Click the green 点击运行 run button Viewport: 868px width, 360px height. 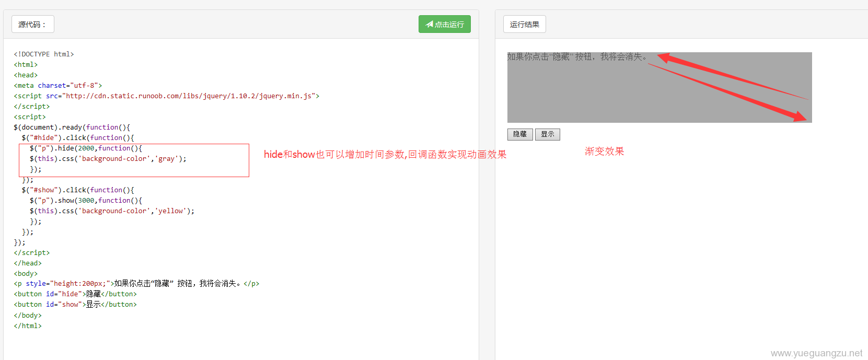[x=444, y=24]
